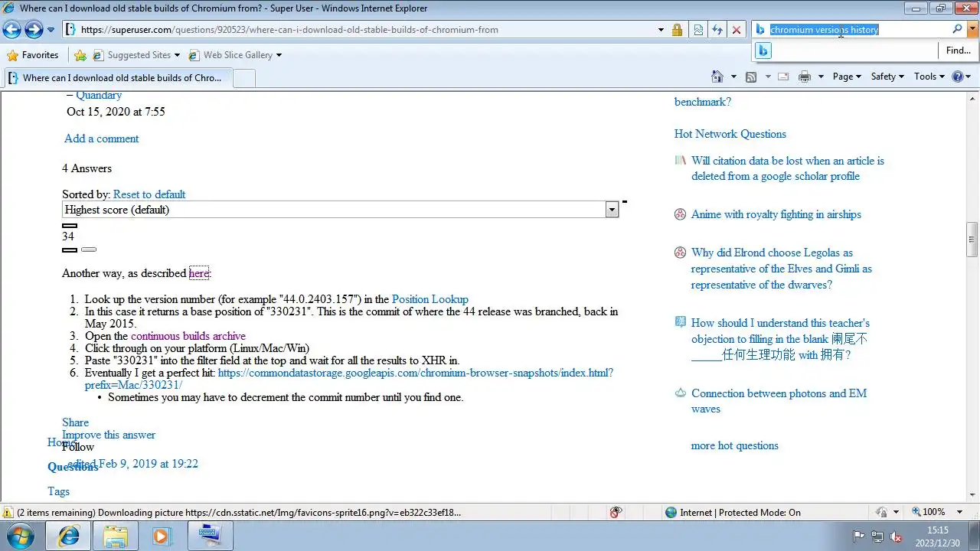Open the recent pages dropdown arrow

pos(51,30)
